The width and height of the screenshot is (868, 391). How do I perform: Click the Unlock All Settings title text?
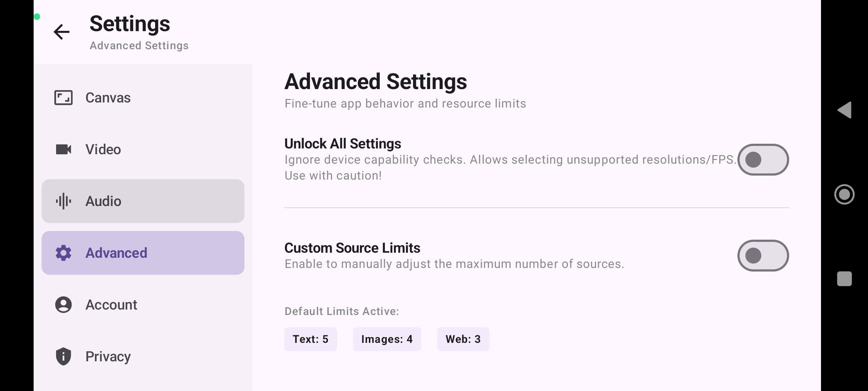point(342,144)
